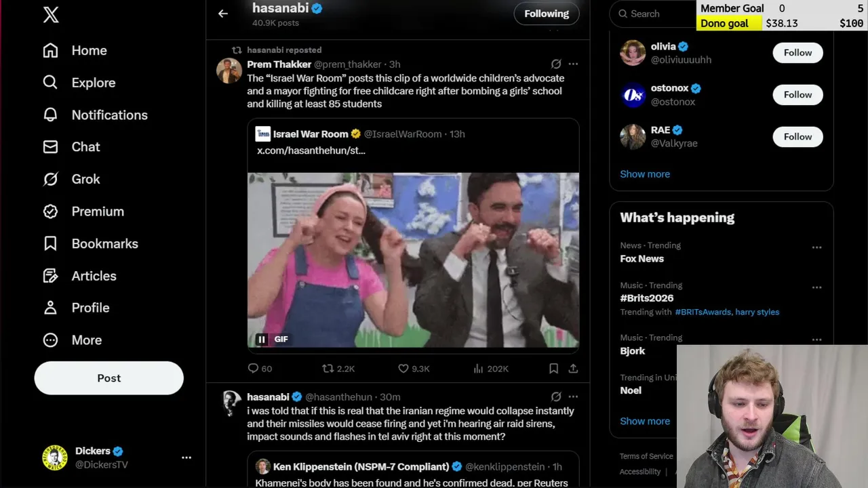Click Show more under What's happening

pos(645,422)
